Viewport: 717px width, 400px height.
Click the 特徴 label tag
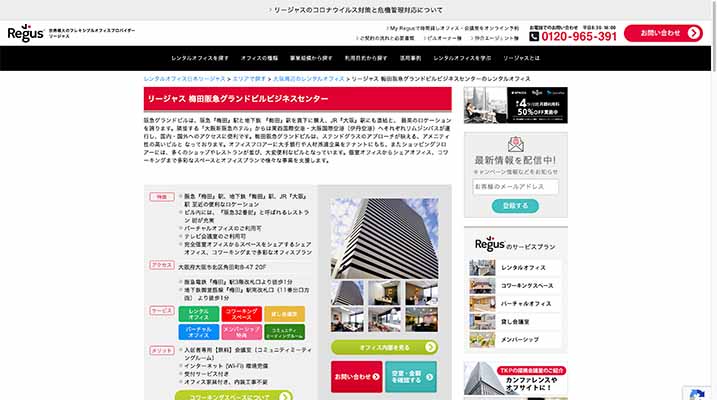[161, 197]
